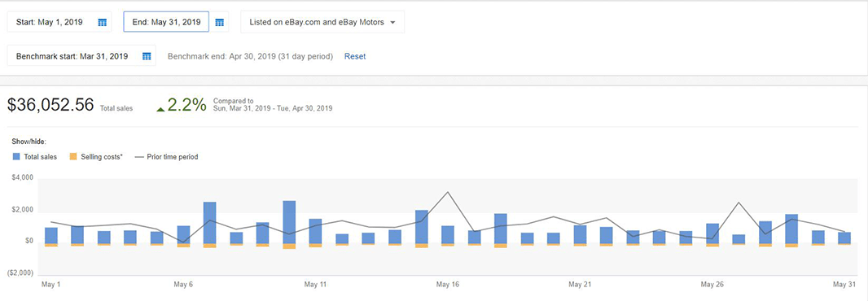The height and width of the screenshot is (301, 868).
Task: Click the comparison date range Mar 31 - Apr 30 text
Action: 272,108
